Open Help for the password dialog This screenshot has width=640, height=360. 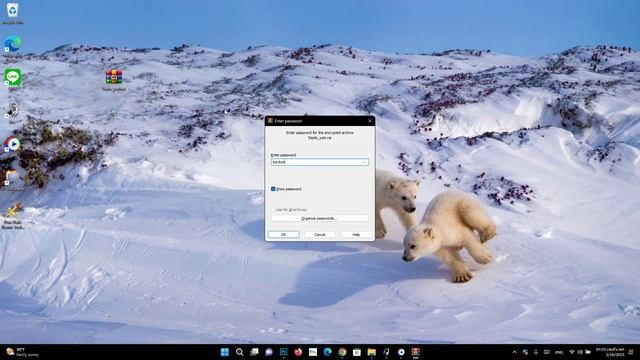[x=356, y=235]
